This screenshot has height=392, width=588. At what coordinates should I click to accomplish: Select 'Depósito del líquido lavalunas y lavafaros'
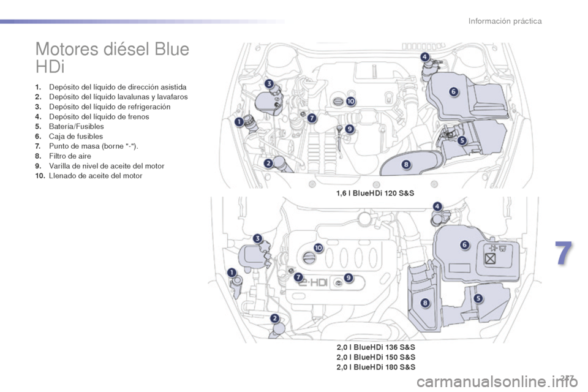click(118, 97)
